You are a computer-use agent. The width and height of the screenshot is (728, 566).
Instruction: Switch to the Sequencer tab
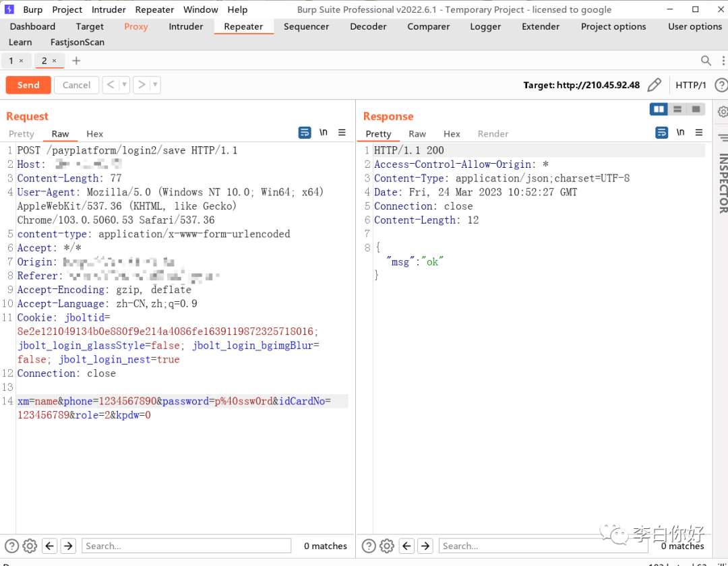307,26
